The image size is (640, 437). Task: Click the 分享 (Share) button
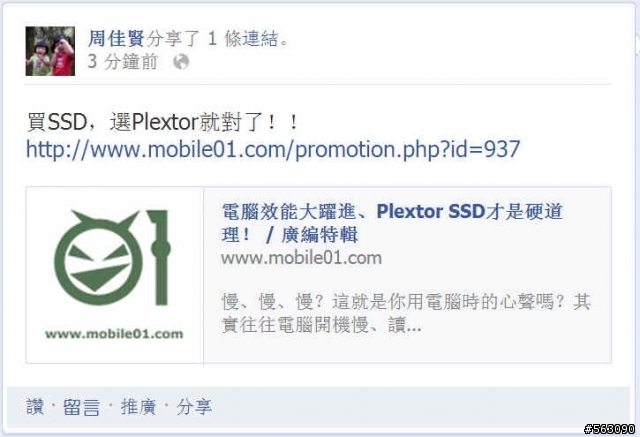tap(194, 407)
